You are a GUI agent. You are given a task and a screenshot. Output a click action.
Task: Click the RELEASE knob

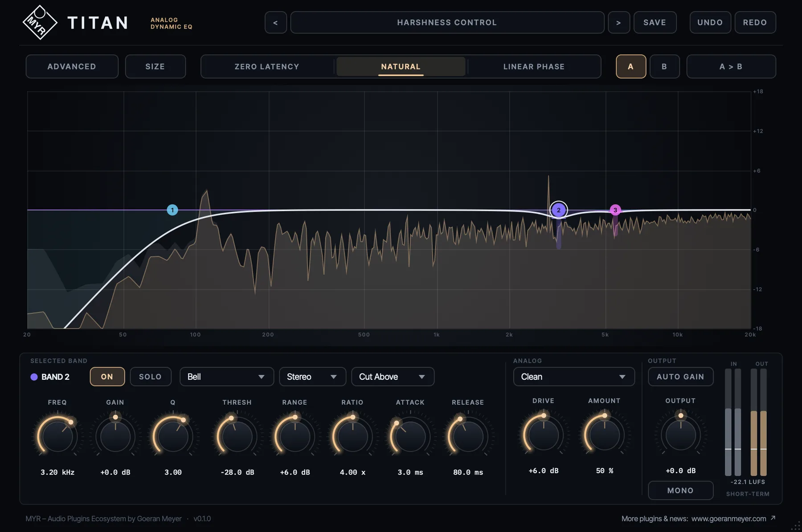click(468, 436)
